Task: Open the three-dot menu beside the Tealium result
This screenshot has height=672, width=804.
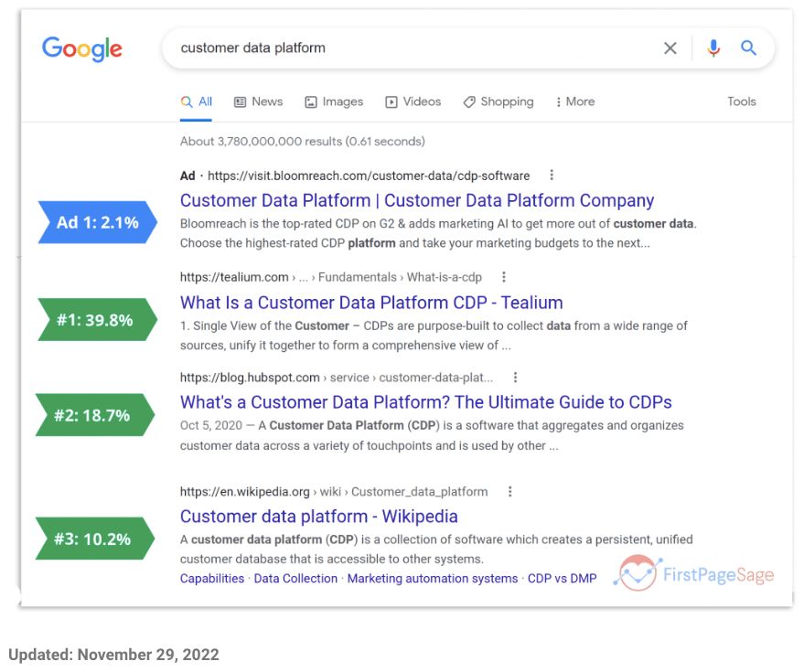Action: pyautogui.click(x=504, y=276)
